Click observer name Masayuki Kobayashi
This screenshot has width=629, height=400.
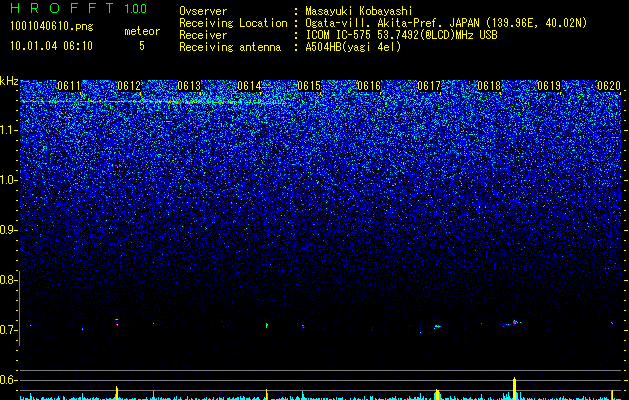[359, 11]
